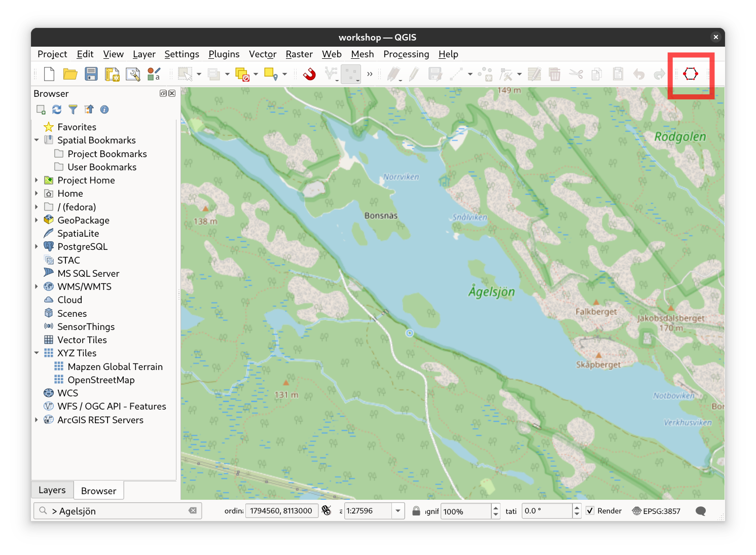This screenshot has width=756, height=555.
Task: Collapse the XYZ Tiles tree node
Action: [x=37, y=353]
